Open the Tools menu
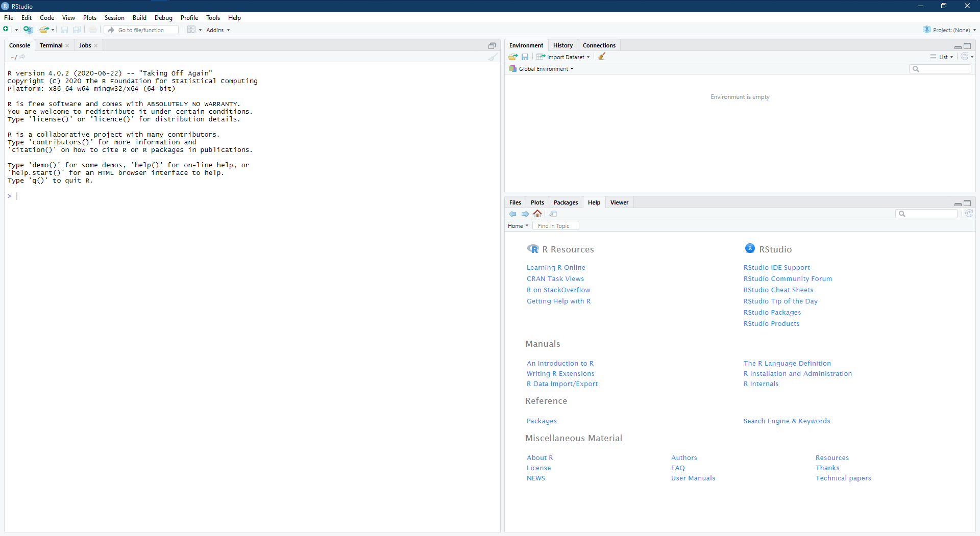This screenshot has height=536, width=980. [x=213, y=18]
